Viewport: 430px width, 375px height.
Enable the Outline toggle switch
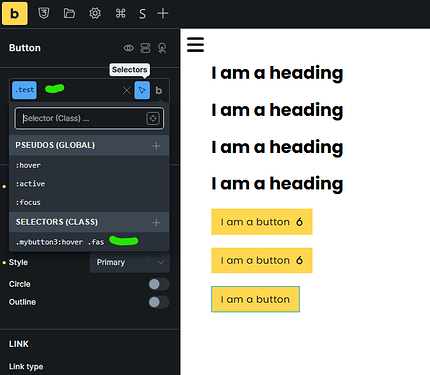coord(159,302)
